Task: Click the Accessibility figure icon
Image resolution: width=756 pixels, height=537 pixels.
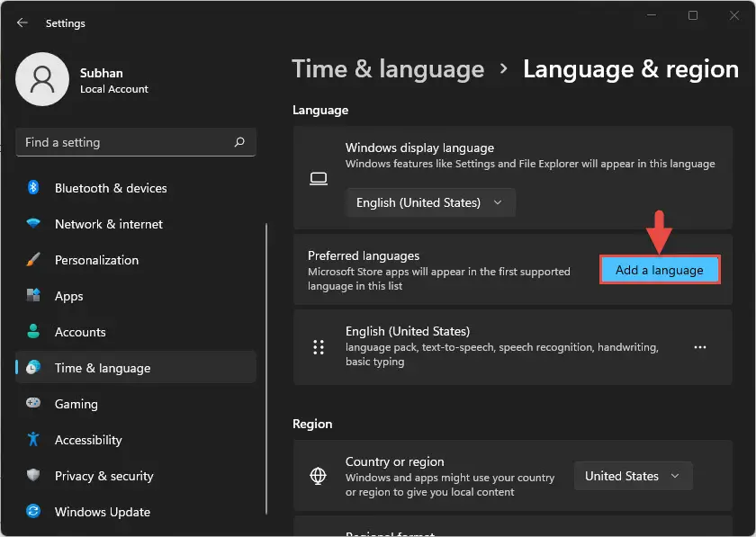Action: tap(33, 439)
